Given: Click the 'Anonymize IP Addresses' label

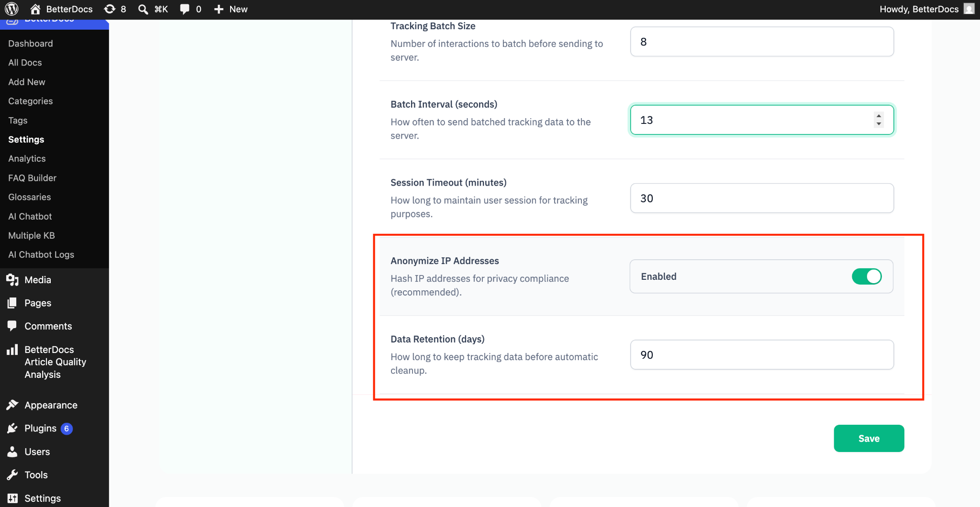Looking at the screenshot, I should tap(445, 261).
